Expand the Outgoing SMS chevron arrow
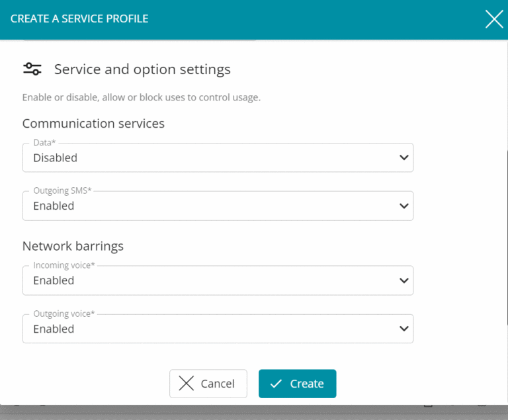The height and width of the screenshot is (420, 508). click(x=403, y=206)
